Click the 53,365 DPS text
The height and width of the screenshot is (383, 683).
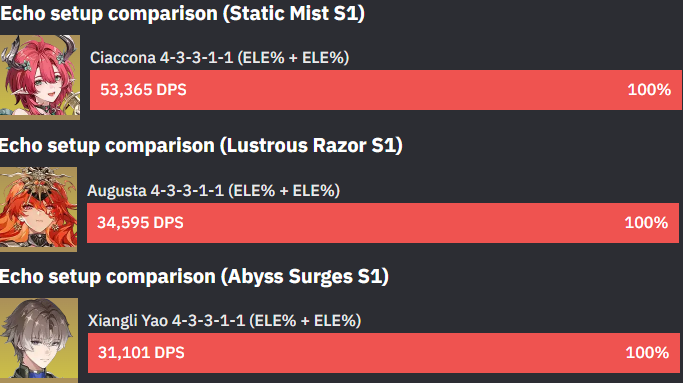143,90
